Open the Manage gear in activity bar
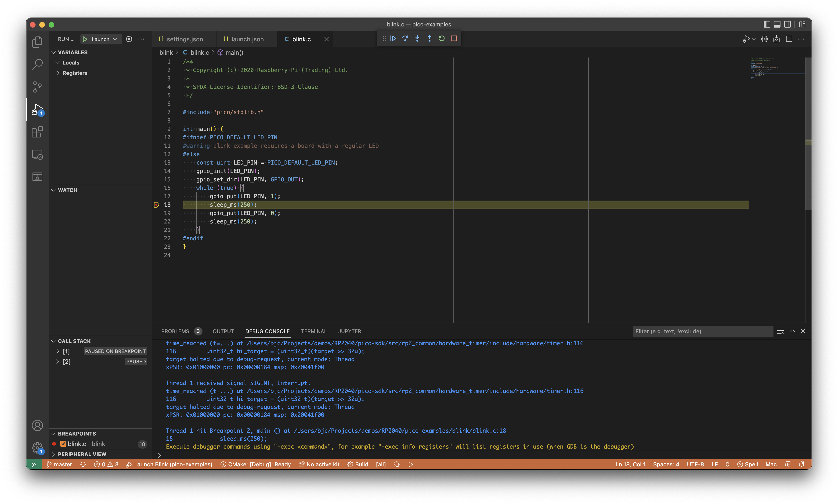838x504 pixels. point(37,448)
